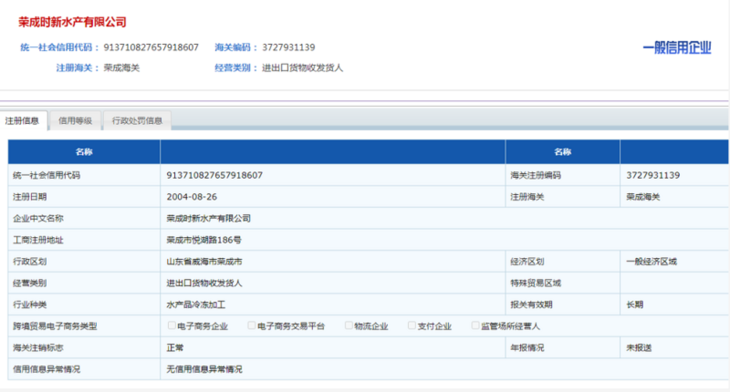Check the 电子商务企业 checkbox
The image size is (730, 392).
(x=172, y=325)
